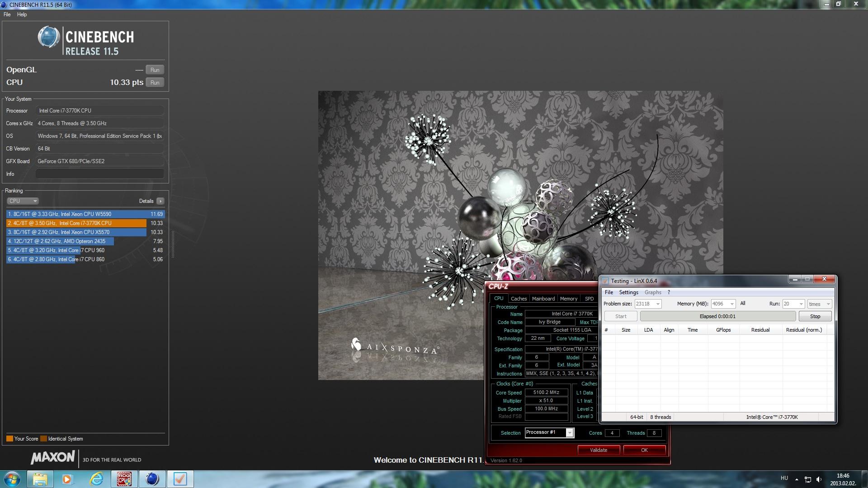
Task: Select ranking row Core i7 CPU 860
Action: [x=85, y=259]
